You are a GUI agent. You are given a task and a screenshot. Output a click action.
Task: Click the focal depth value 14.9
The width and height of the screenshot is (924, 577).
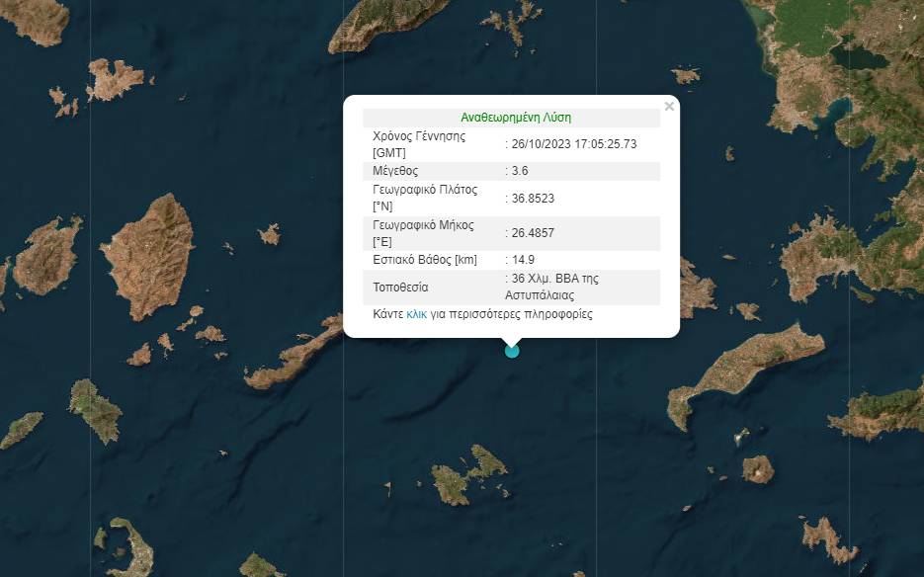[525, 261]
